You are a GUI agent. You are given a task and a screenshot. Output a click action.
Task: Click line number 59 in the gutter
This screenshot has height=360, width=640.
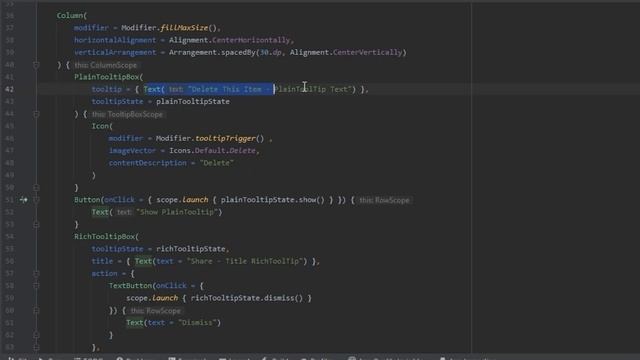pyautogui.click(x=9, y=298)
